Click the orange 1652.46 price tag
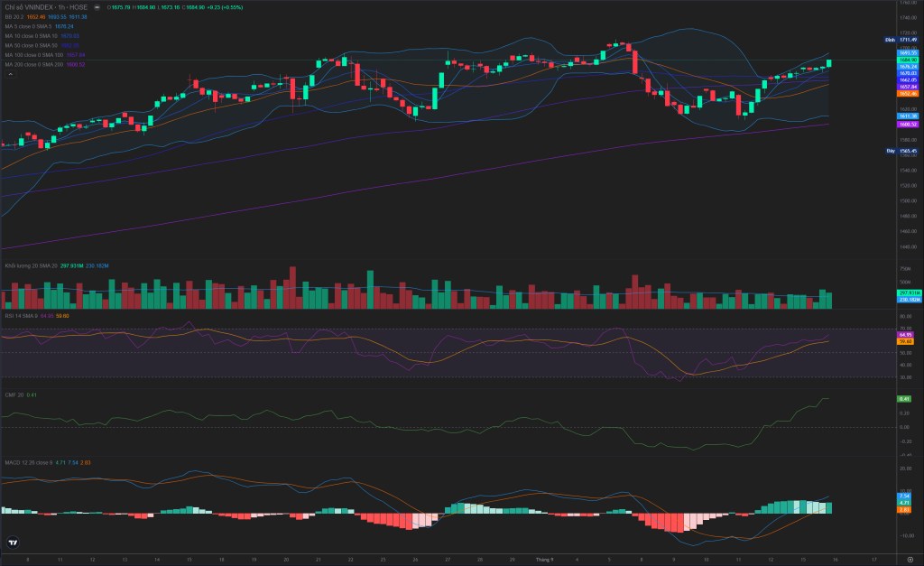The image size is (924, 566). pyautogui.click(x=908, y=94)
